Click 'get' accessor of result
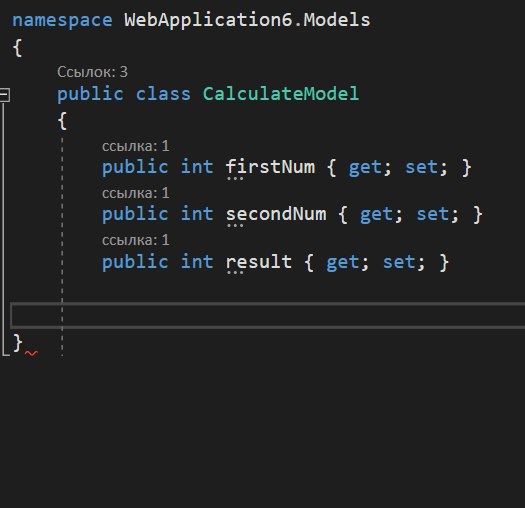The width and height of the screenshot is (525, 508). 343,262
